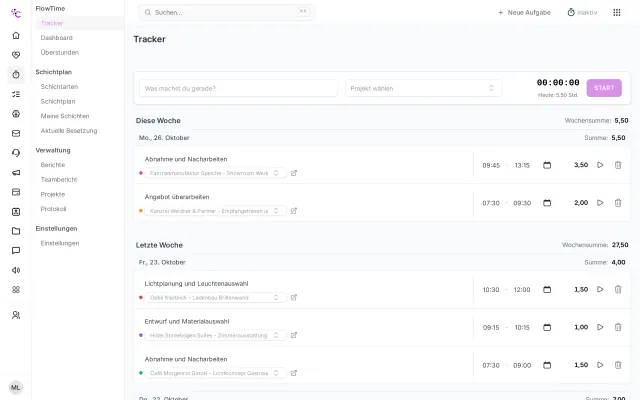Open the checklist tasks rail icon

(16, 94)
